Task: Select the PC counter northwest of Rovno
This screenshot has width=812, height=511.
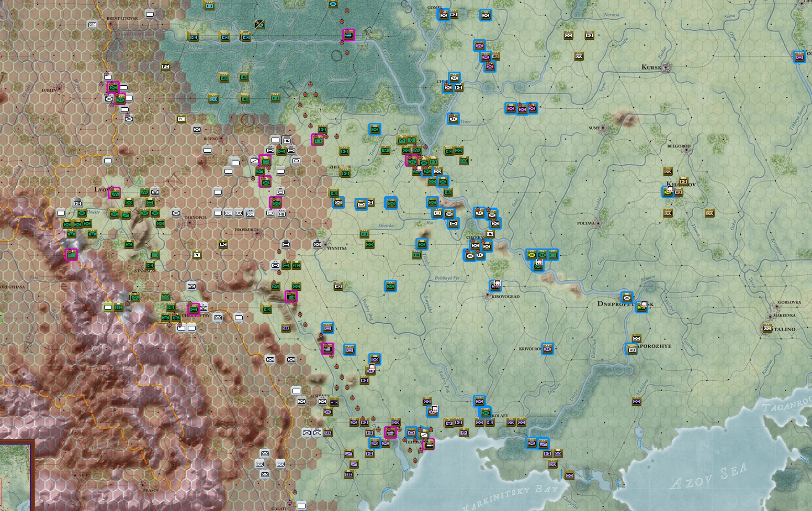Action: [x=181, y=119]
